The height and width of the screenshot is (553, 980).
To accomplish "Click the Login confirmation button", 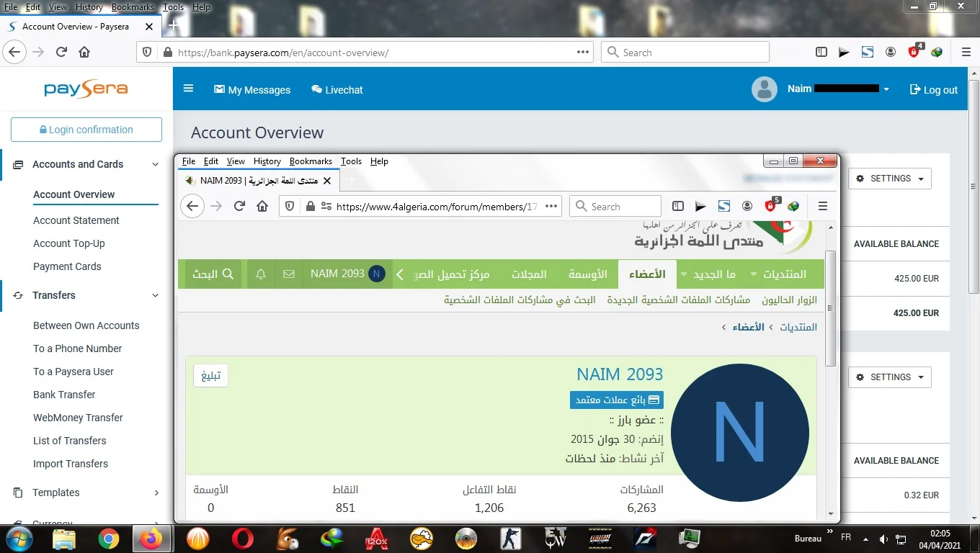I will coord(86,130).
